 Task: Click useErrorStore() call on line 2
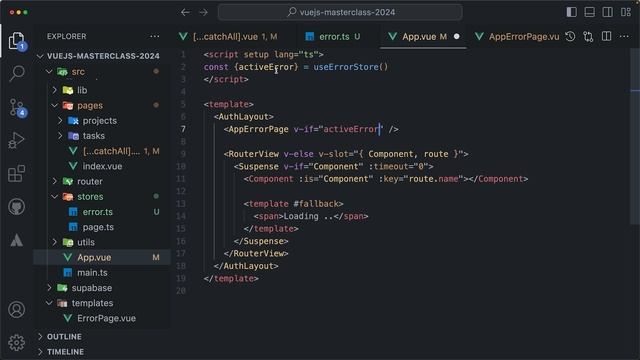[x=351, y=67]
